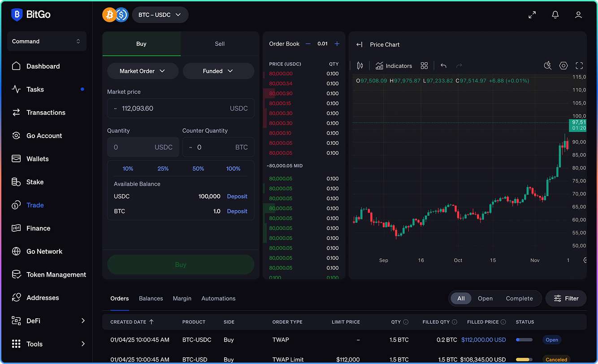Select the Open orders filter
Image resolution: width=598 pixels, height=364 pixels.
[x=485, y=299]
